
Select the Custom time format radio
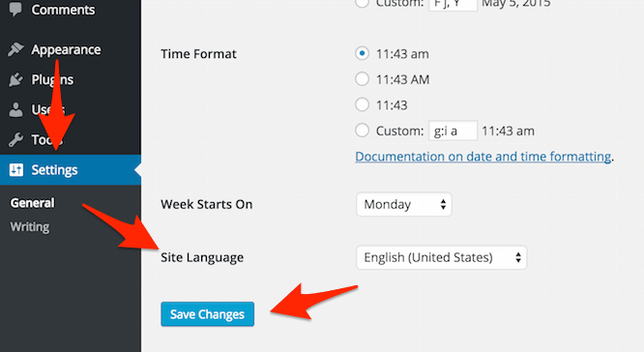(x=362, y=131)
